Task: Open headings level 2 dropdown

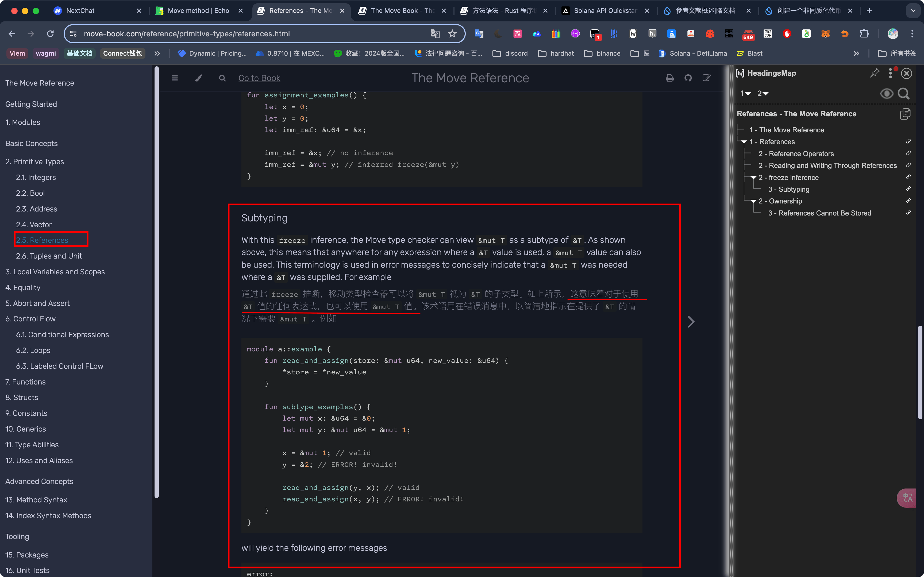Action: pos(763,94)
